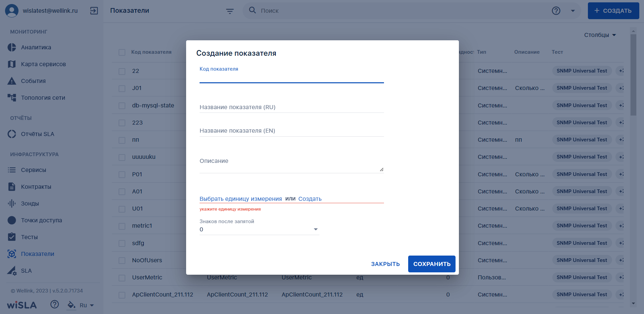Image resolution: width=644 pixels, height=314 pixels.
Task: Open the Столбцы columns dropdown
Action: coord(600,35)
